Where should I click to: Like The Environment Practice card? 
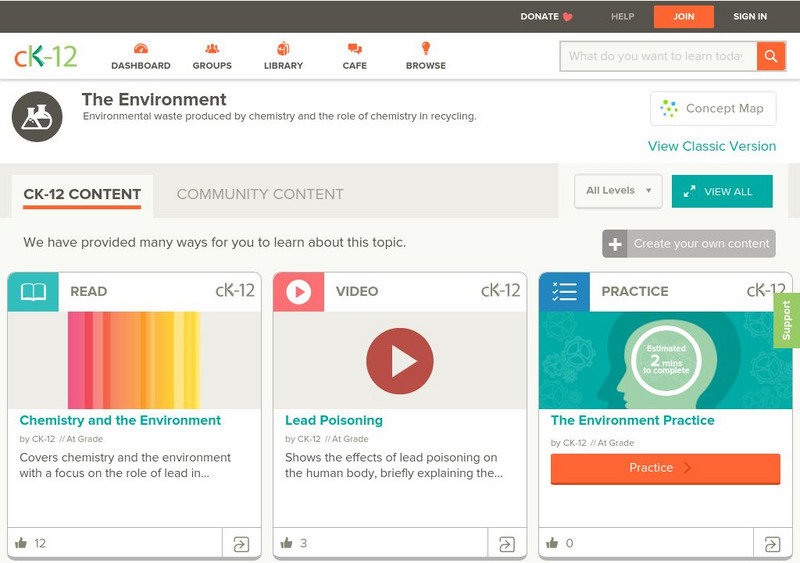pos(553,543)
